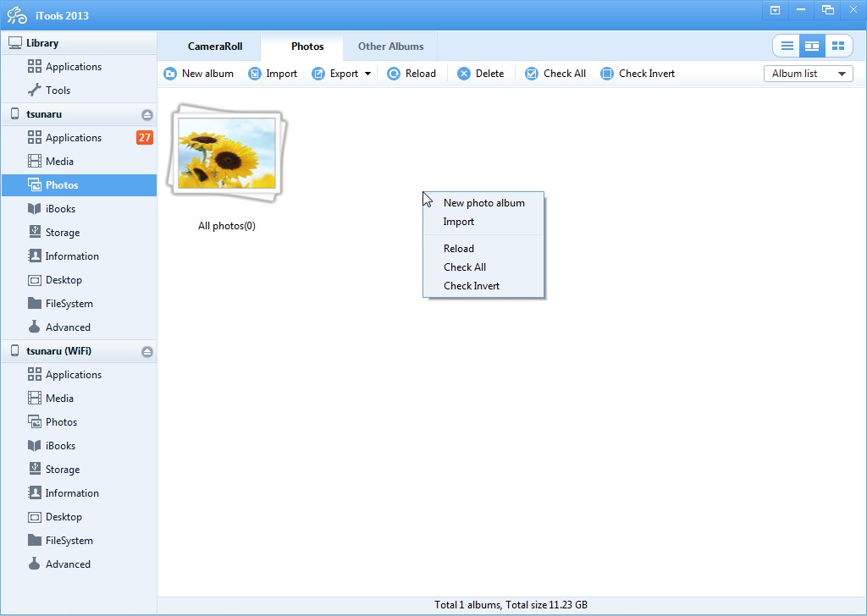Open tsunaru Advanced flask icon
867x616 pixels.
[34, 327]
